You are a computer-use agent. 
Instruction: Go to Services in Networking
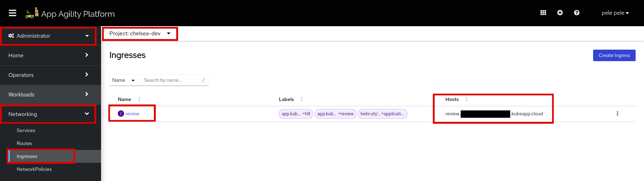pos(26,130)
